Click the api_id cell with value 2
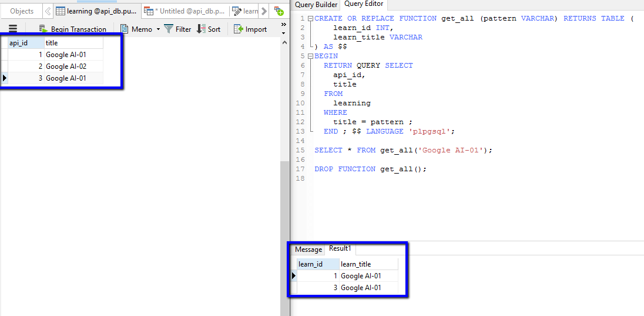Viewport: 644px width, 316px height. [x=26, y=66]
